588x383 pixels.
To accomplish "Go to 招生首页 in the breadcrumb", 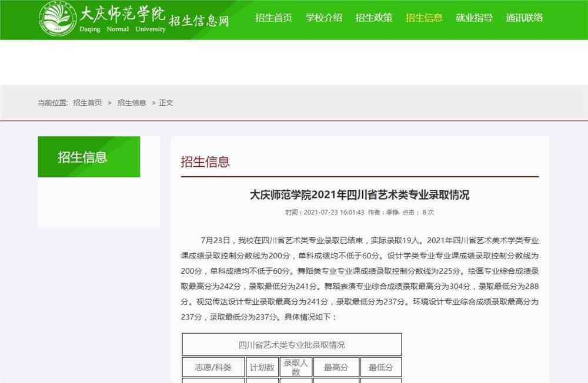I will click(x=88, y=103).
